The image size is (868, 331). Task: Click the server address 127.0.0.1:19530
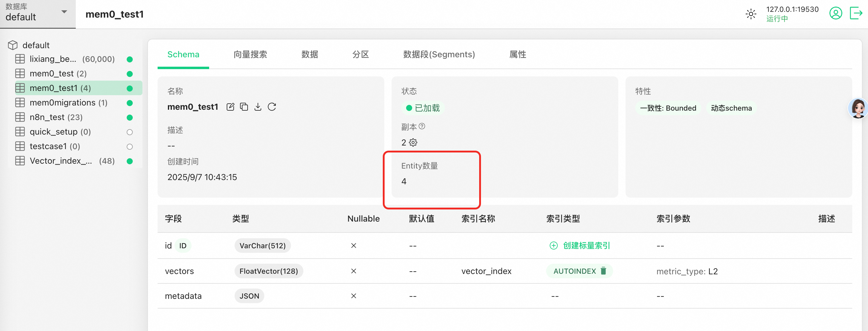pos(792,9)
